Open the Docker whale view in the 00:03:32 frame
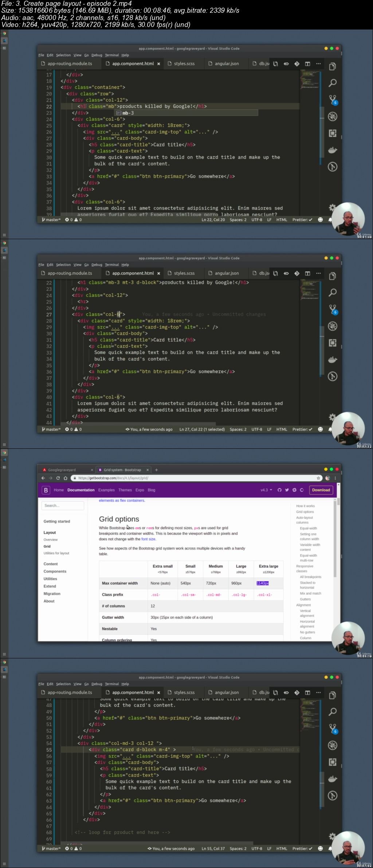373x868 pixels. (333, 360)
